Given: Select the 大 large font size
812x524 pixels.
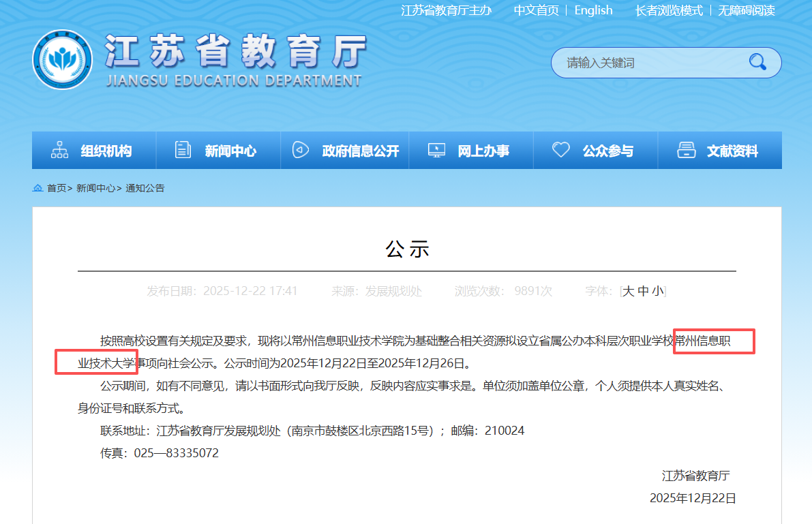Looking at the screenshot, I should [629, 290].
